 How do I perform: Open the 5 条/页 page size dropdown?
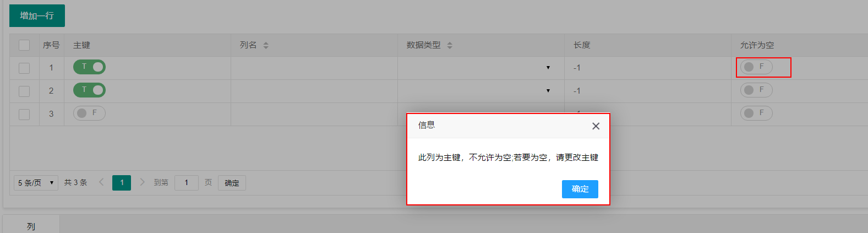(x=36, y=183)
